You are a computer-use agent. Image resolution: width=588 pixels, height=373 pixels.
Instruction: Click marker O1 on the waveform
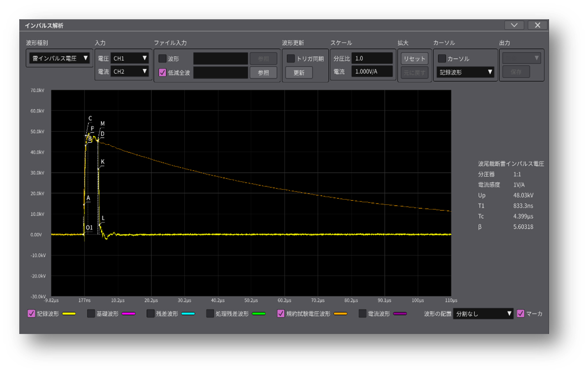coord(89,228)
